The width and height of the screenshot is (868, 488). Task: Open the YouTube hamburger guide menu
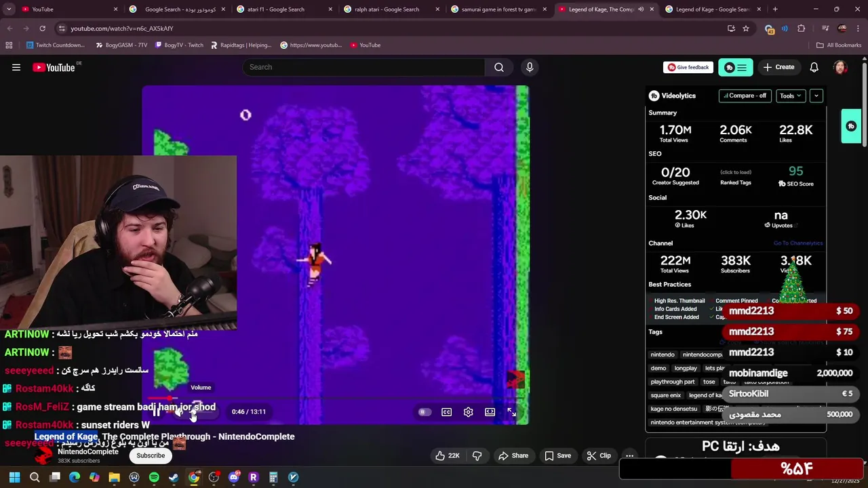[x=16, y=67]
